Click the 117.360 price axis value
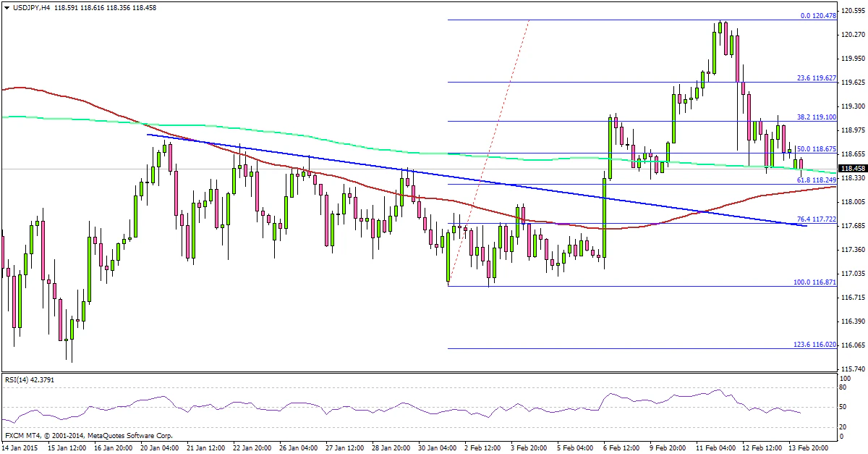The image size is (868, 454). [854, 249]
